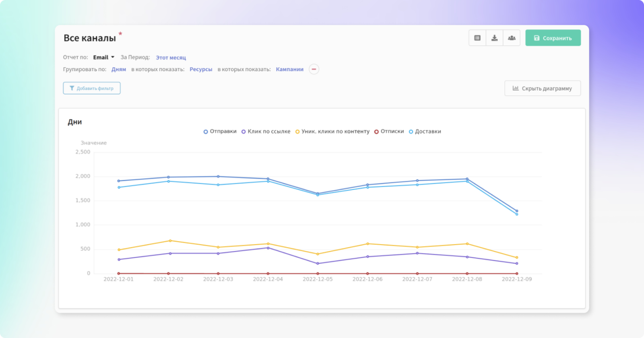The image size is (644, 338).
Task: Save the report with Сохранить button
Action: [x=553, y=38]
